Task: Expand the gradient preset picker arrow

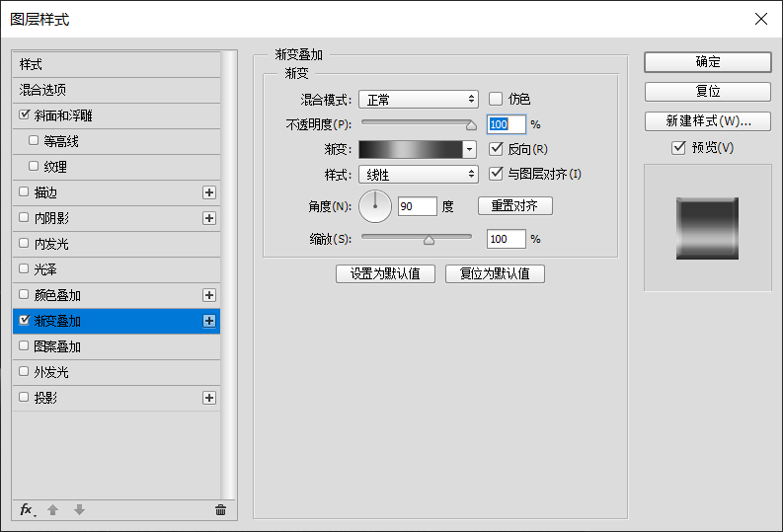Action: click(469, 149)
